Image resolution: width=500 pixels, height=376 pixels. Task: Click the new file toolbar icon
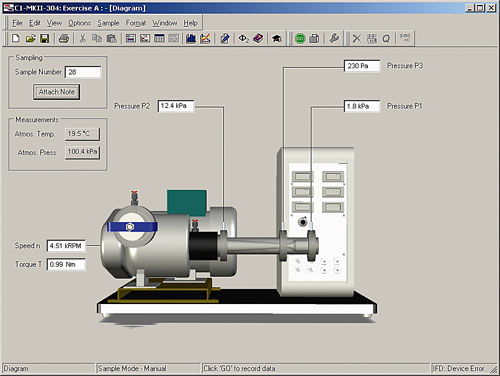[x=15, y=39]
